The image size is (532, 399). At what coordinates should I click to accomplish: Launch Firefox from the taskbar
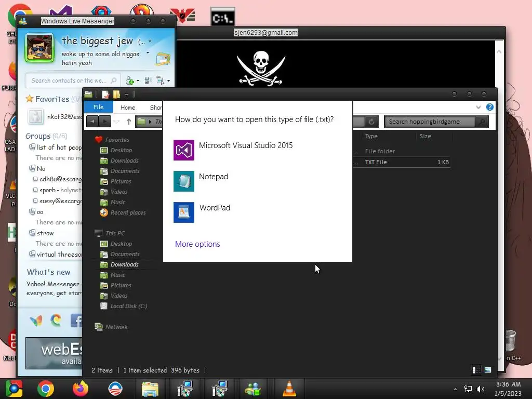coord(81,389)
